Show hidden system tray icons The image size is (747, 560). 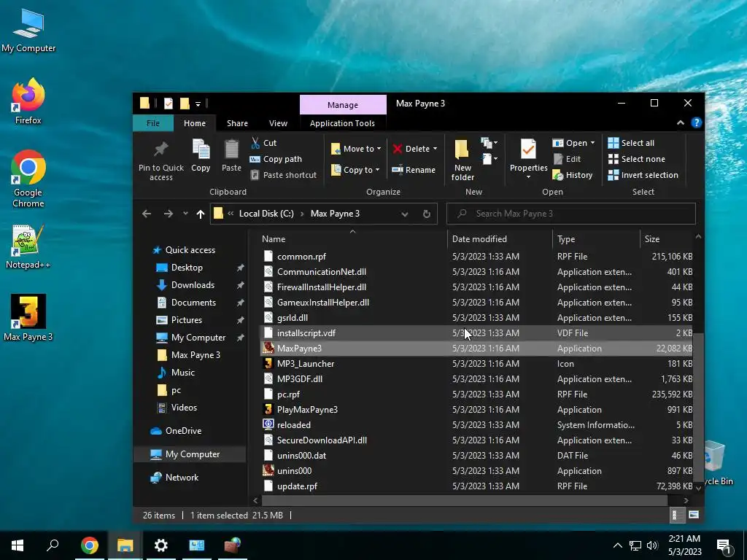click(617, 545)
